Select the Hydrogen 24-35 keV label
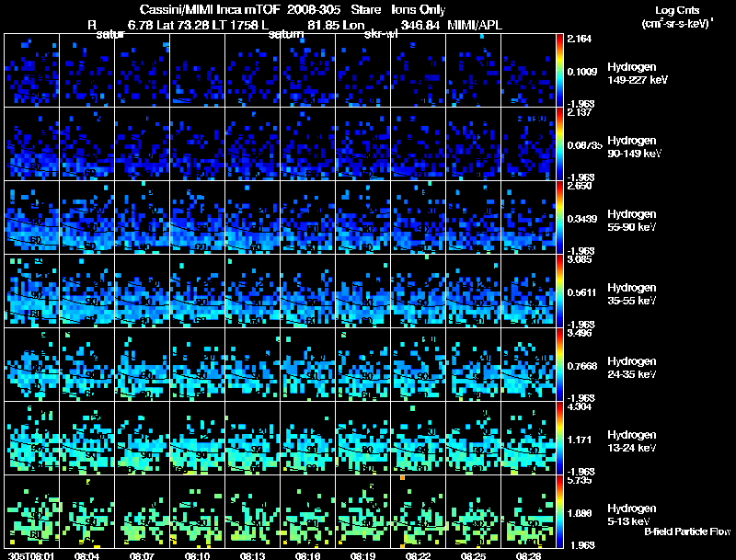The width and height of the screenshot is (736, 560). [631, 367]
